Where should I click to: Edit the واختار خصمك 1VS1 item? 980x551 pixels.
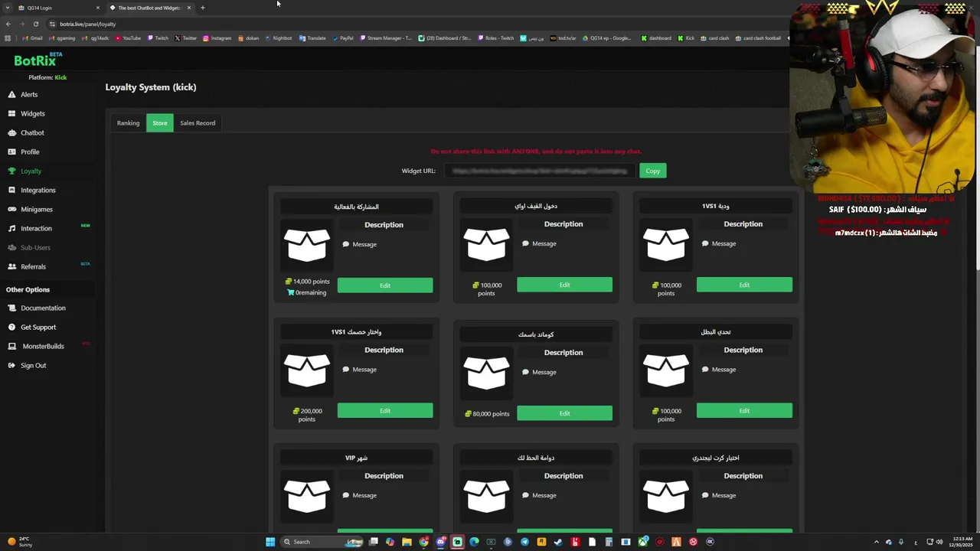pyautogui.click(x=385, y=411)
